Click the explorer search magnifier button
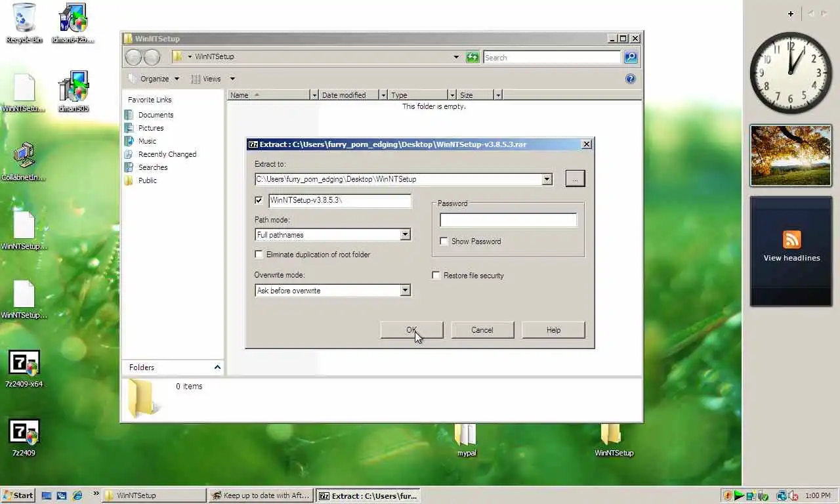840x504 pixels. coord(631,57)
